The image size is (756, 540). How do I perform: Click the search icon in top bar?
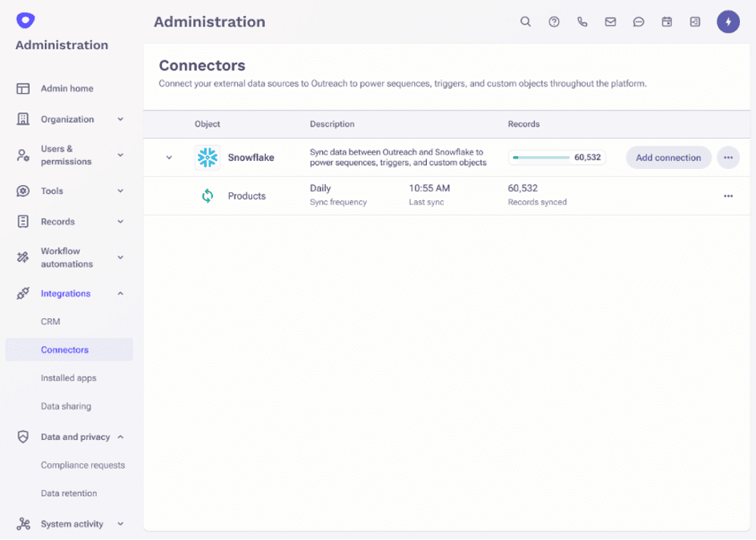525,22
